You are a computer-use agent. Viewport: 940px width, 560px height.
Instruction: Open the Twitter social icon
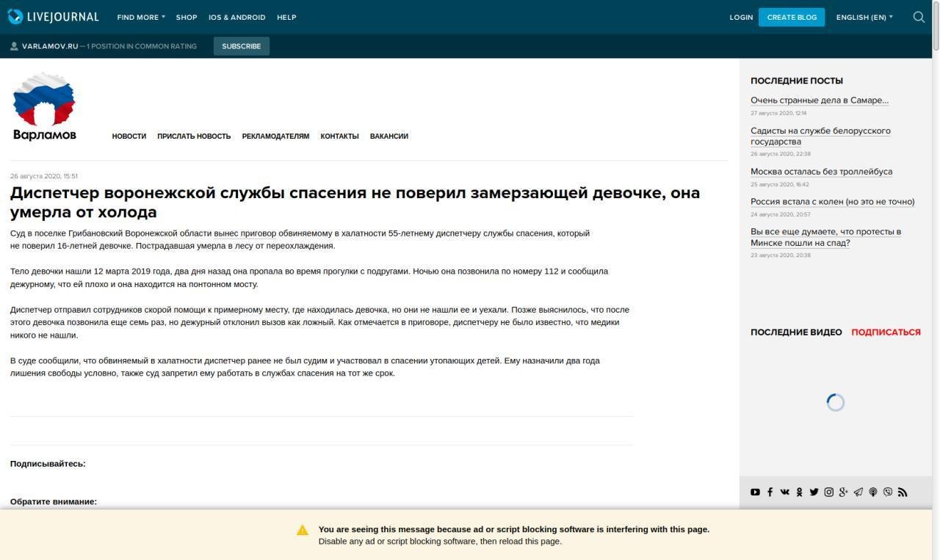814,492
